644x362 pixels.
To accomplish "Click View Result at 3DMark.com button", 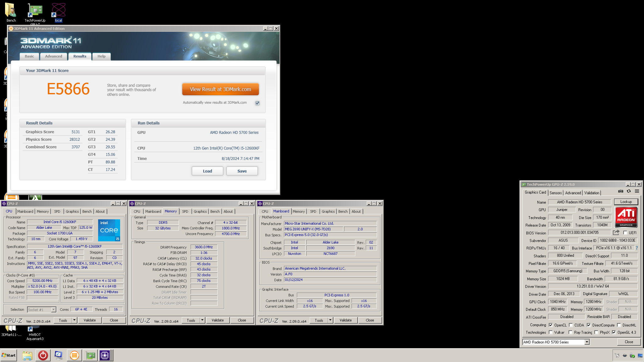I will point(220,89).
